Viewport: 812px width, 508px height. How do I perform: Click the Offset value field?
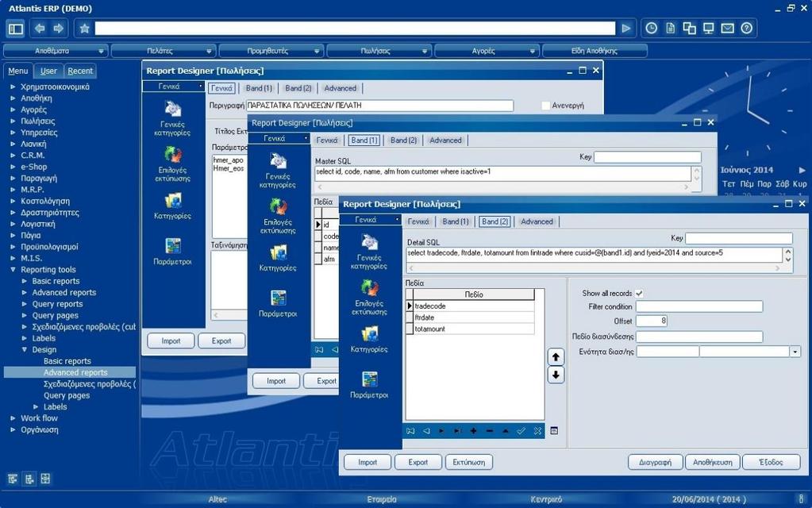click(x=652, y=321)
